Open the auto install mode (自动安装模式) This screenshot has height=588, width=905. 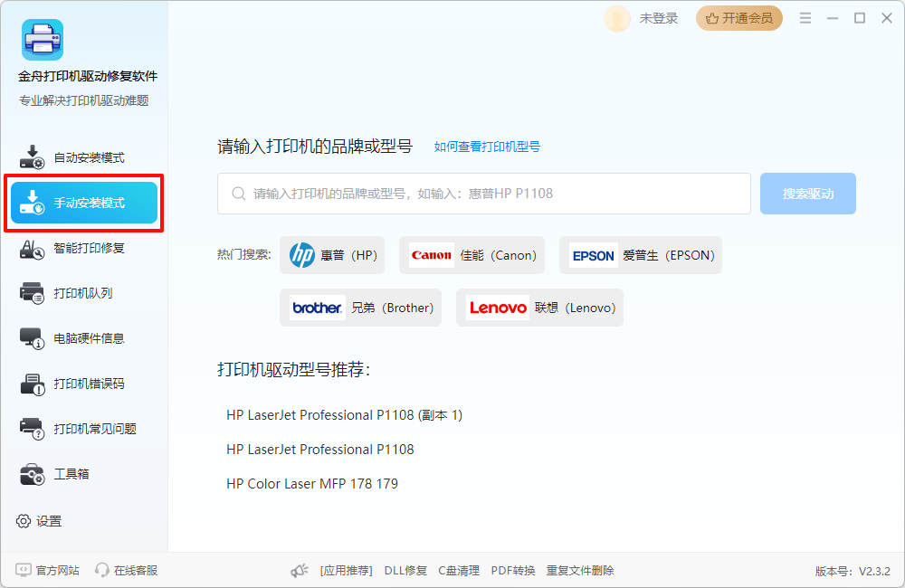[88, 157]
